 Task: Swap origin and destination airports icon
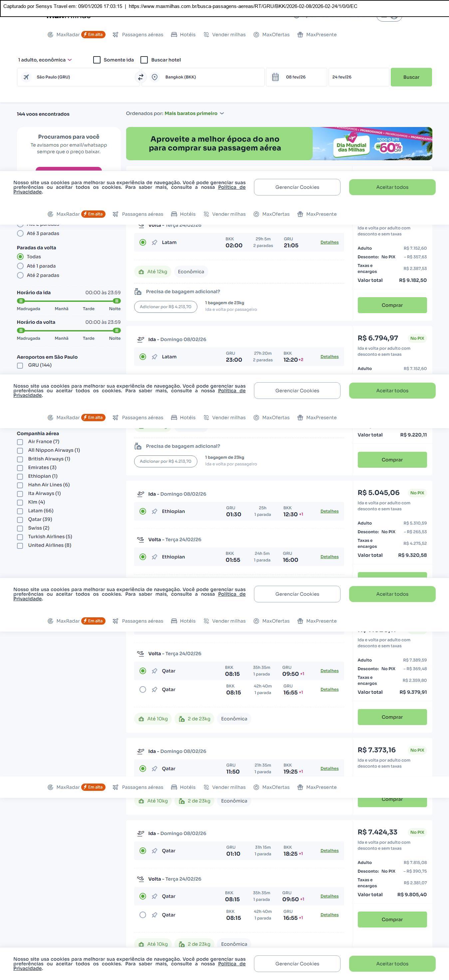pos(140,77)
